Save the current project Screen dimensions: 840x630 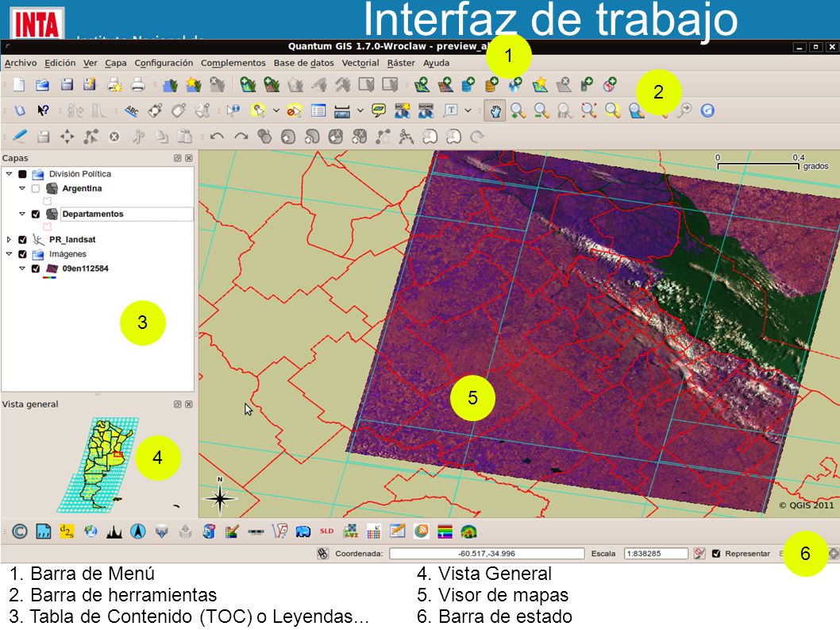tap(67, 85)
